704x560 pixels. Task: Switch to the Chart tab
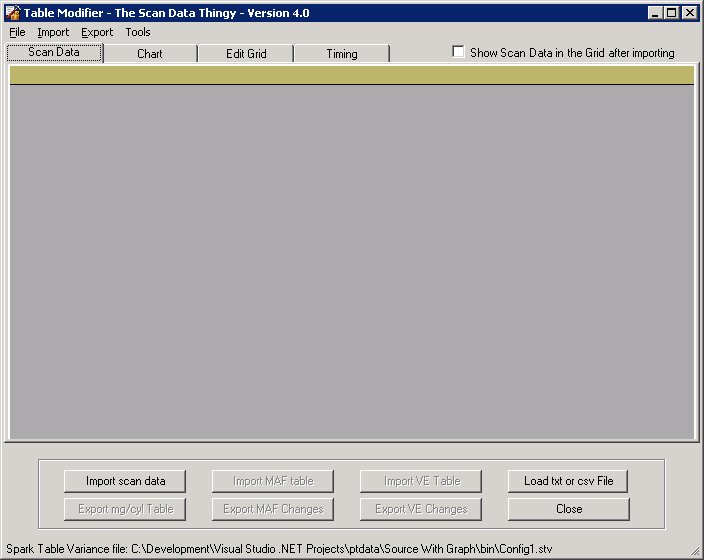coord(150,54)
